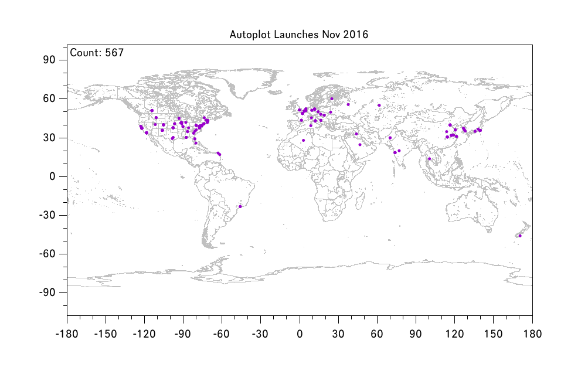Click the y-axis tick label 30
The height and width of the screenshot is (371, 588).
tap(49, 138)
